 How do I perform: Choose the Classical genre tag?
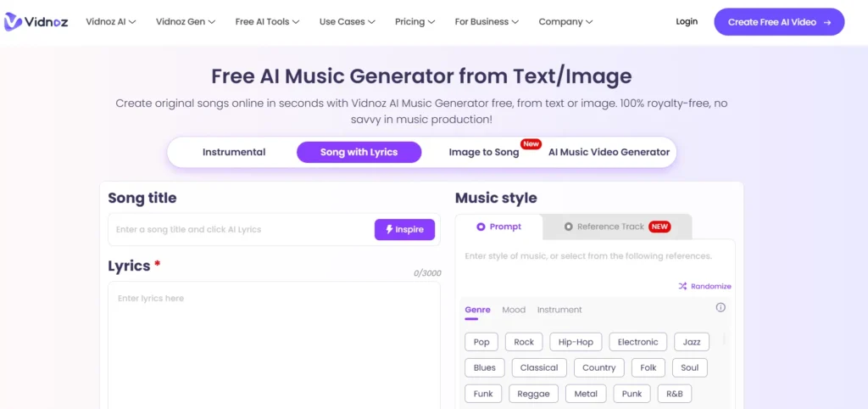[539, 367]
